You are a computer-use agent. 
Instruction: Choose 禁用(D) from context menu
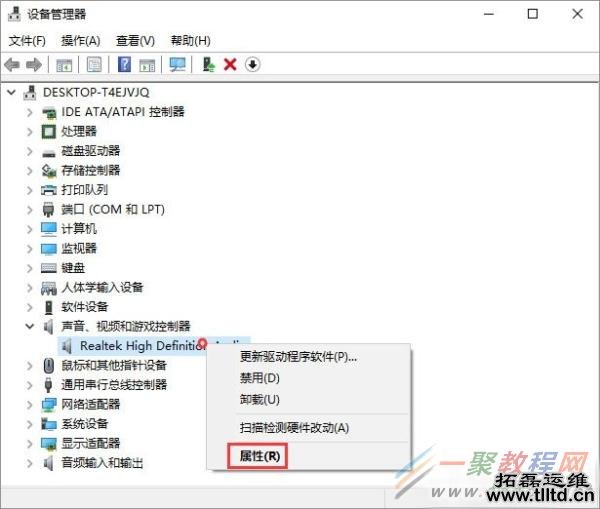point(260,378)
